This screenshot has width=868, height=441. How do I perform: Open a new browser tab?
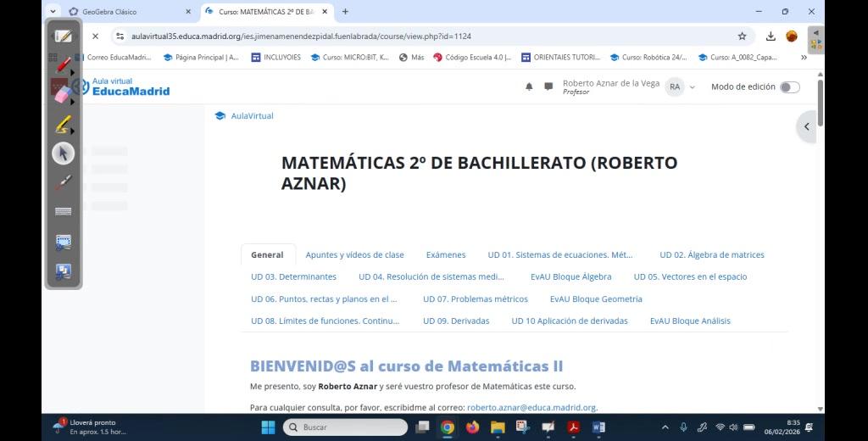346,12
